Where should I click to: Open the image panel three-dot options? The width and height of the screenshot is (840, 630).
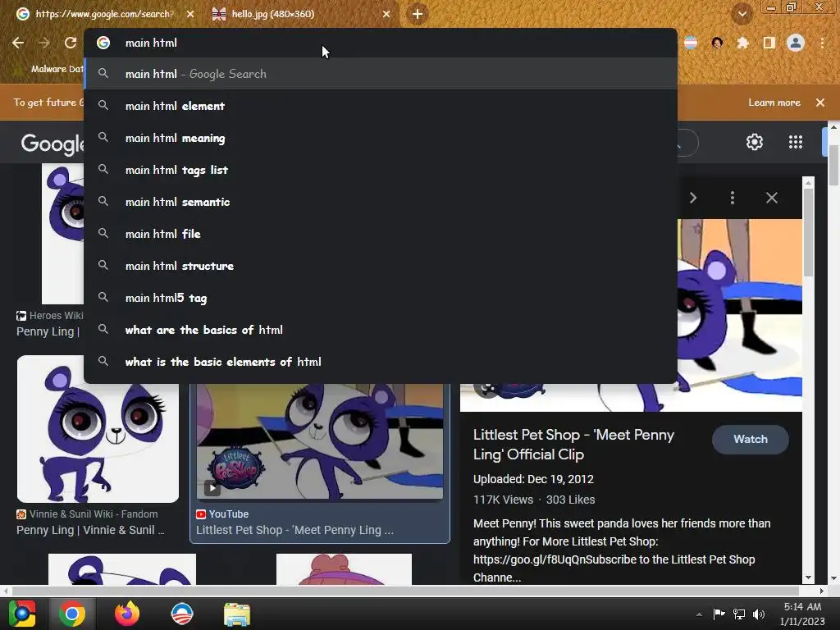tap(733, 199)
